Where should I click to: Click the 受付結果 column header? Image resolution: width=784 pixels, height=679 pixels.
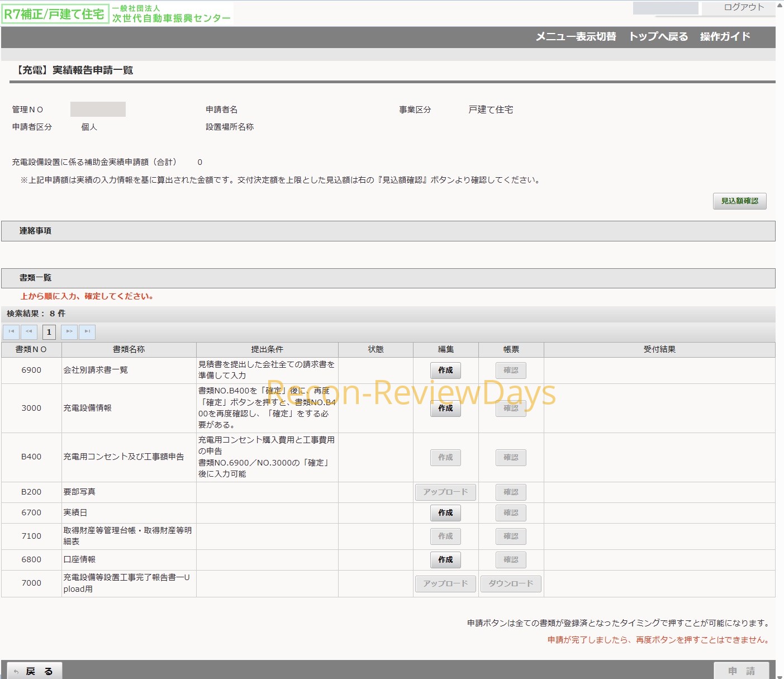[x=659, y=350]
